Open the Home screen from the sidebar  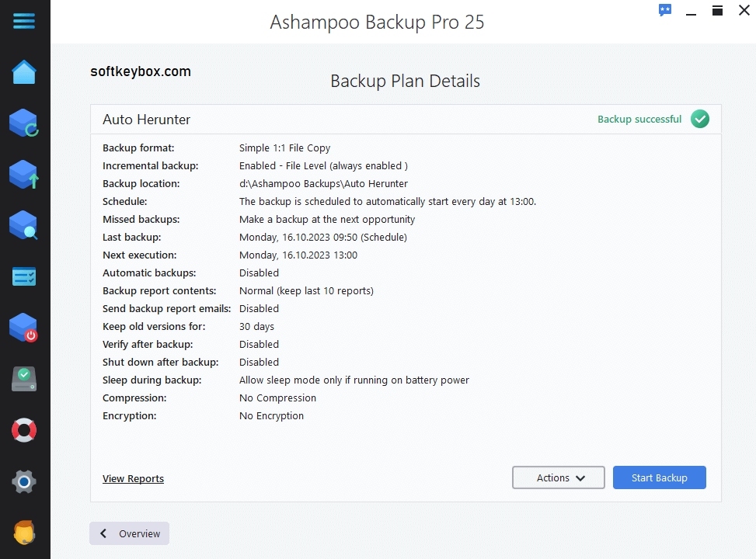[x=24, y=71]
